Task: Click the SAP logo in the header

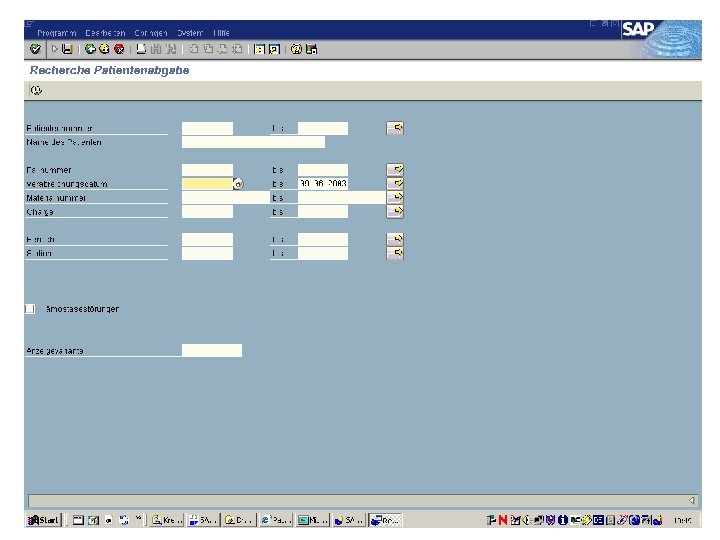Action: click(x=638, y=29)
